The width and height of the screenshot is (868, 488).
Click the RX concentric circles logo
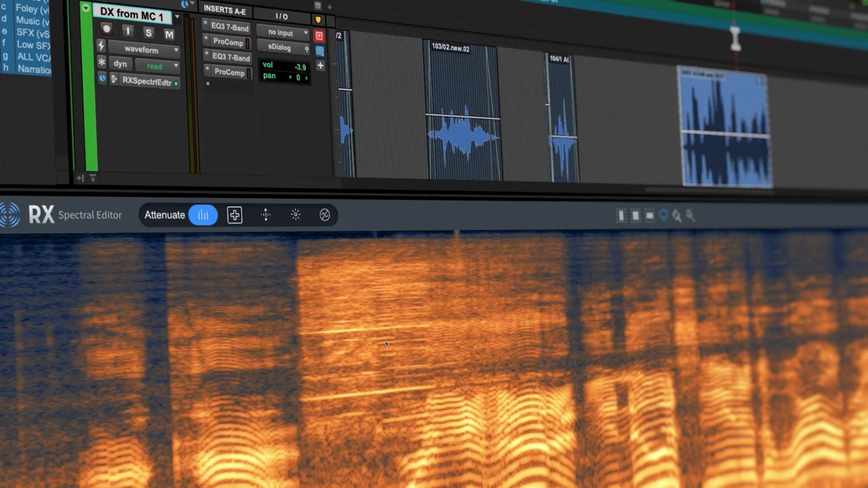9,215
